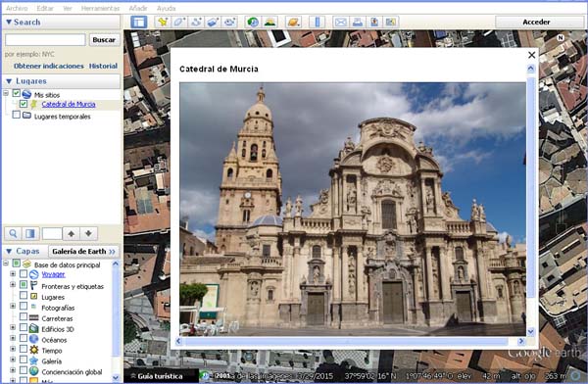The height and width of the screenshot is (384, 588).
Task: Click the Guía turística button
Action: click(161, 376)
